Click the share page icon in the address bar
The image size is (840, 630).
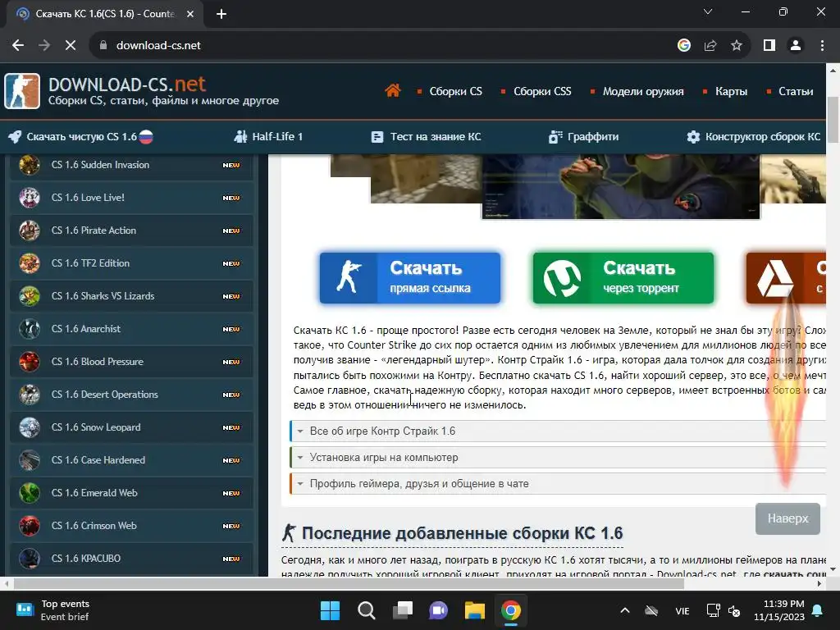(710, 46)
